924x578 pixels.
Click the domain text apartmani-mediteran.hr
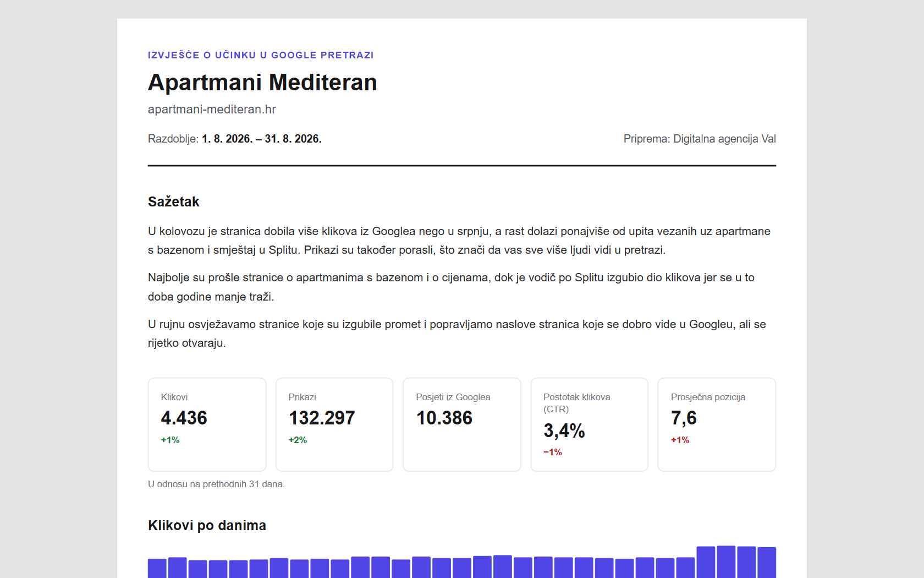(212, 110)
